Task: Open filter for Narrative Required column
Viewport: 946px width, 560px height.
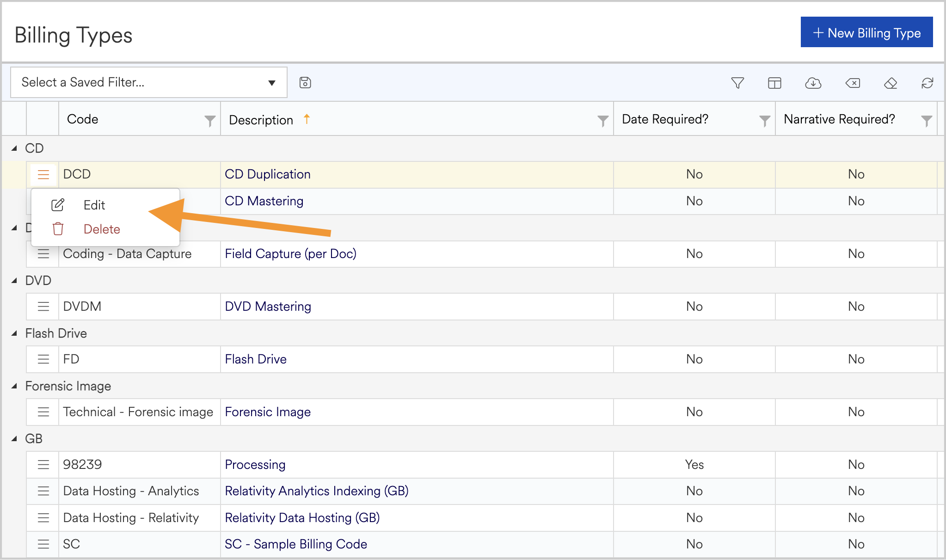Action: pyautogui.click(x=926, y=121)
